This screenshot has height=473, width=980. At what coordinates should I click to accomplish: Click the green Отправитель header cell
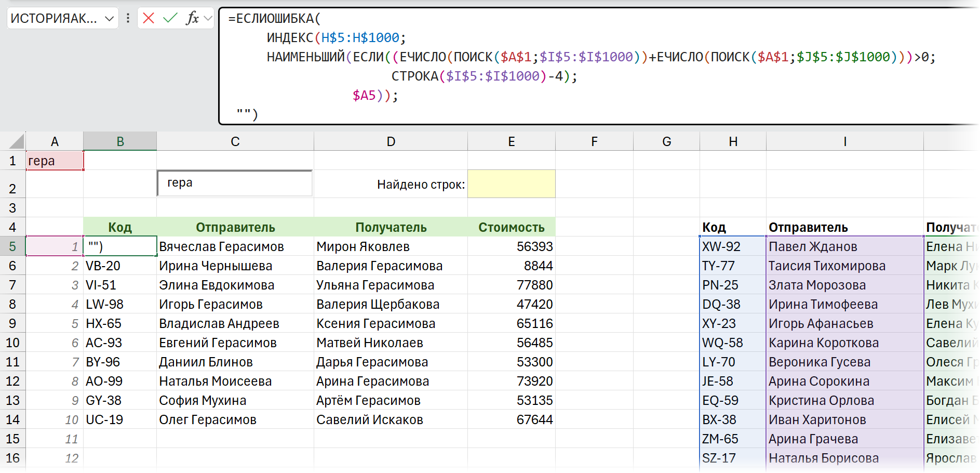[235, 227]
